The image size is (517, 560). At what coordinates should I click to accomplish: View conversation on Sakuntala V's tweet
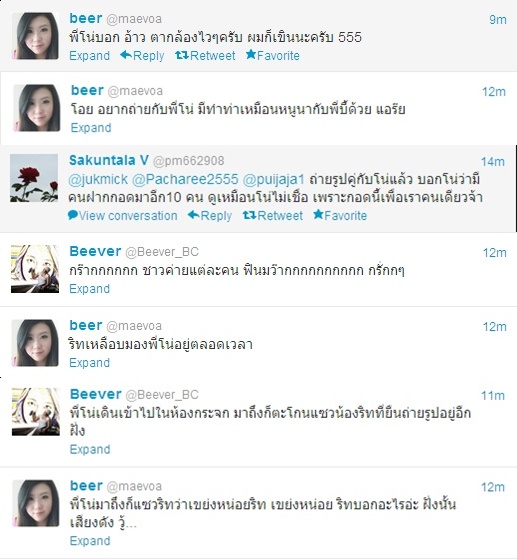tap(122, 215)
